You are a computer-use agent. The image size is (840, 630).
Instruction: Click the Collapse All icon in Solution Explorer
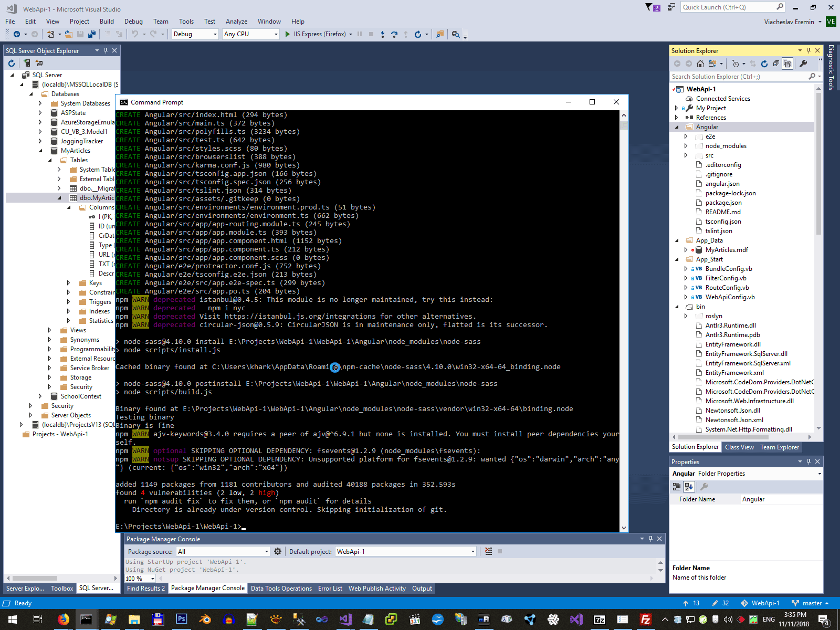776,64
